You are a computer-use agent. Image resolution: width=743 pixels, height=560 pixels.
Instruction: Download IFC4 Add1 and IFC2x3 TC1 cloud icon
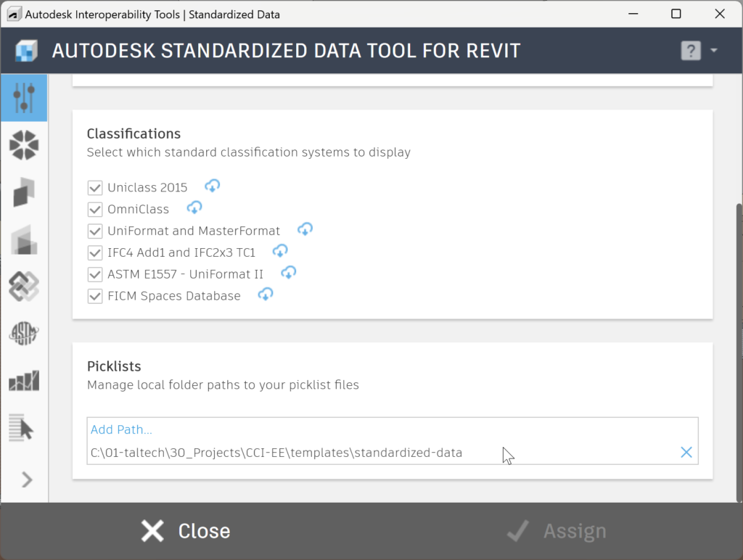click(280, 251)
